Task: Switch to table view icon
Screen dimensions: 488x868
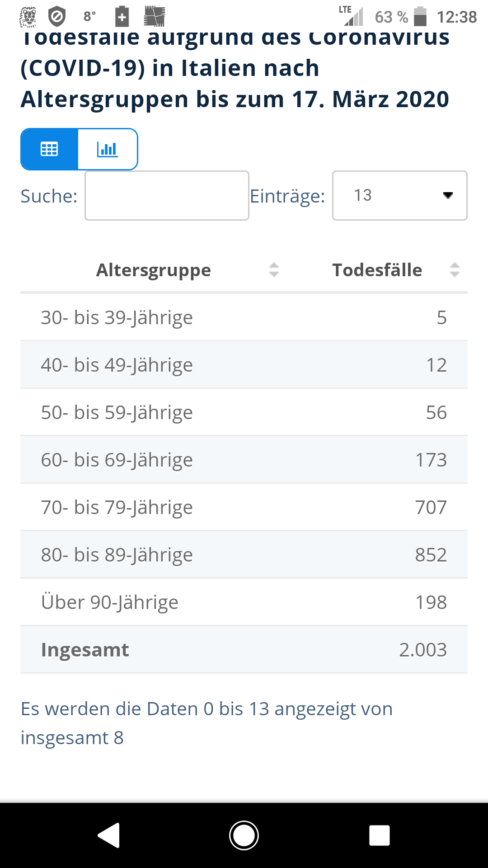Action: 49,149
